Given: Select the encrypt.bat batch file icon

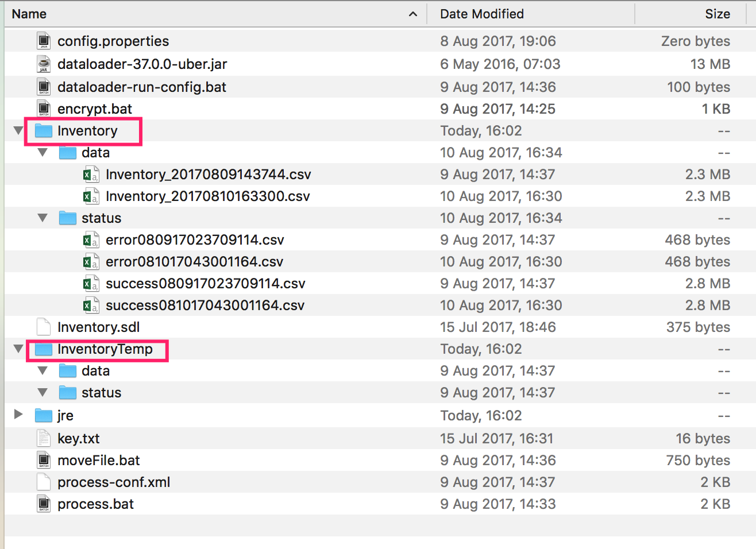Looking at the screenshot, I should 44,109.
